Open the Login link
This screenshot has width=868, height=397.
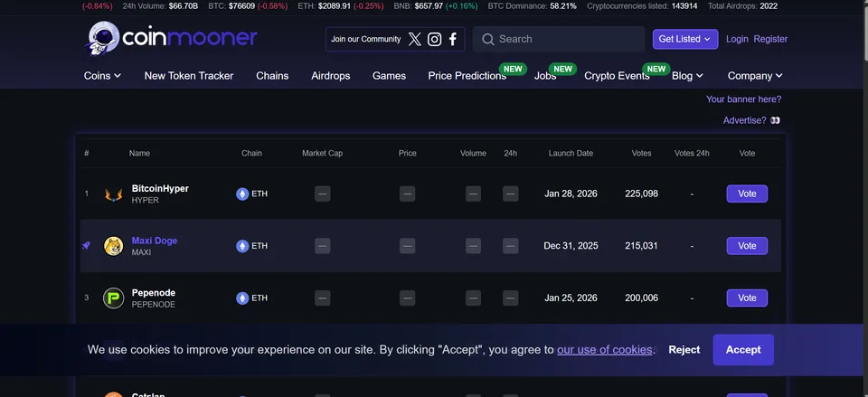[x=737, y=39]
